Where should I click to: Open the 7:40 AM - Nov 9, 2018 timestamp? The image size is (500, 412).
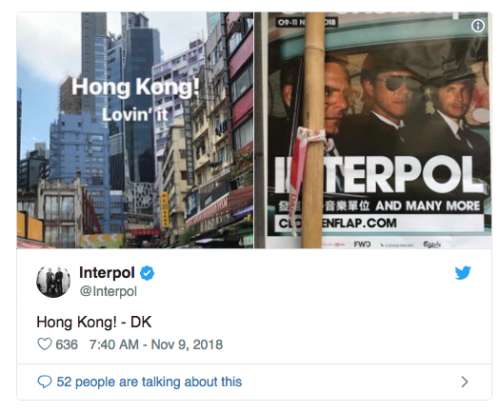(156, 344)
